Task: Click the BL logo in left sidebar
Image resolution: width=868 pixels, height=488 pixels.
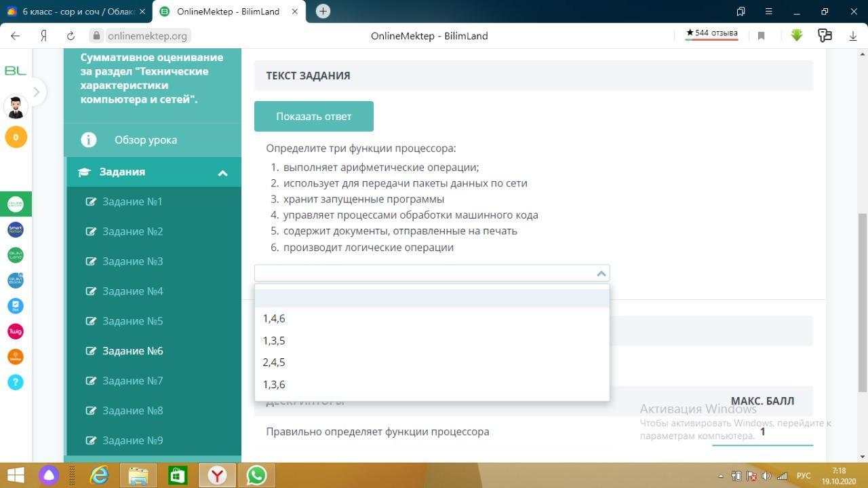Action: 15,71
